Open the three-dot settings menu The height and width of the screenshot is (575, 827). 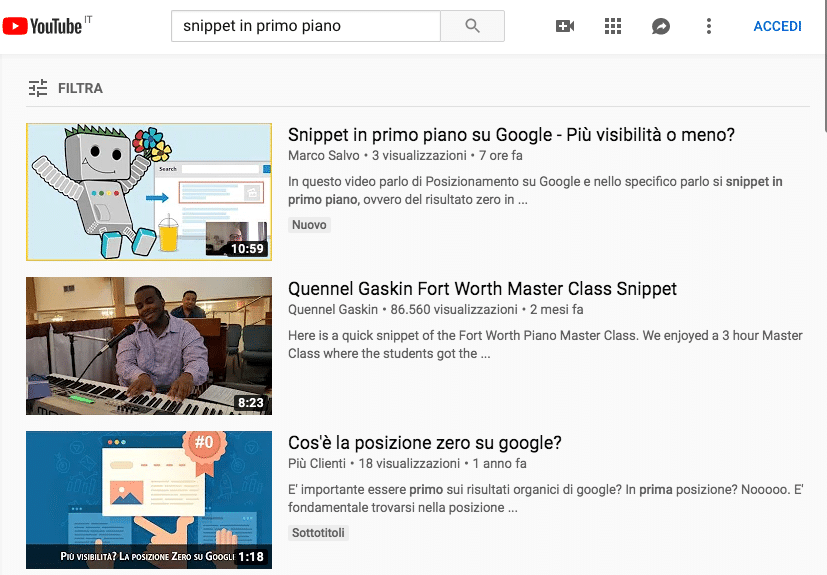coord(708,26)
